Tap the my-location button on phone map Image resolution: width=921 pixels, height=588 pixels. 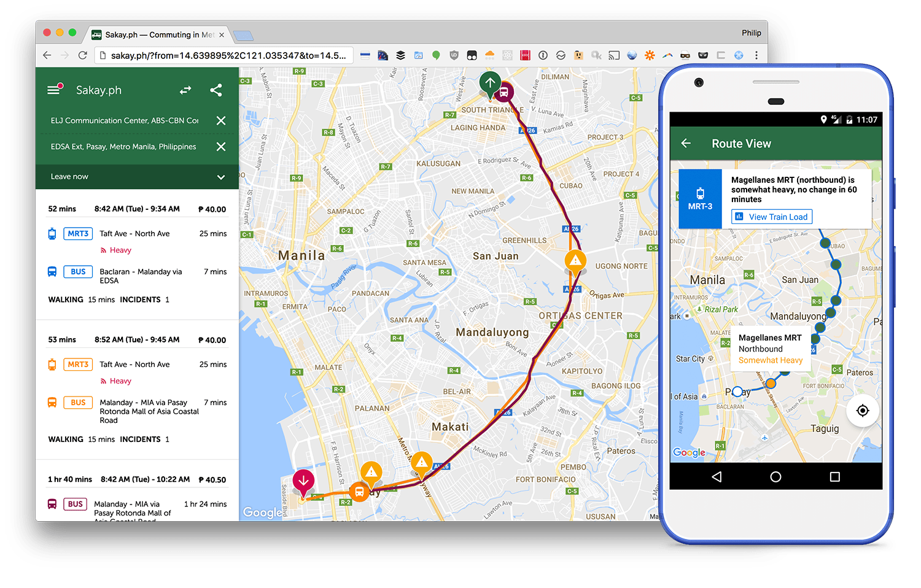(863, 411)
